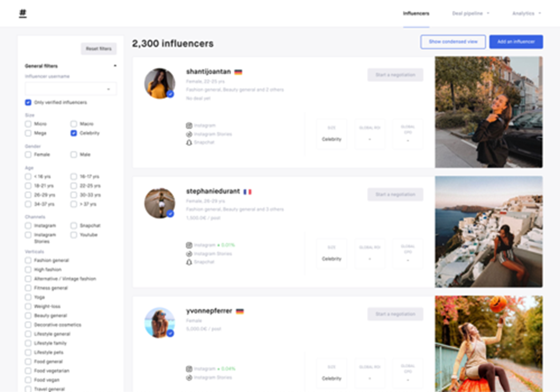Click the Snapchat ghost icon on shantijoantan's card

click(x=189, y=142)
